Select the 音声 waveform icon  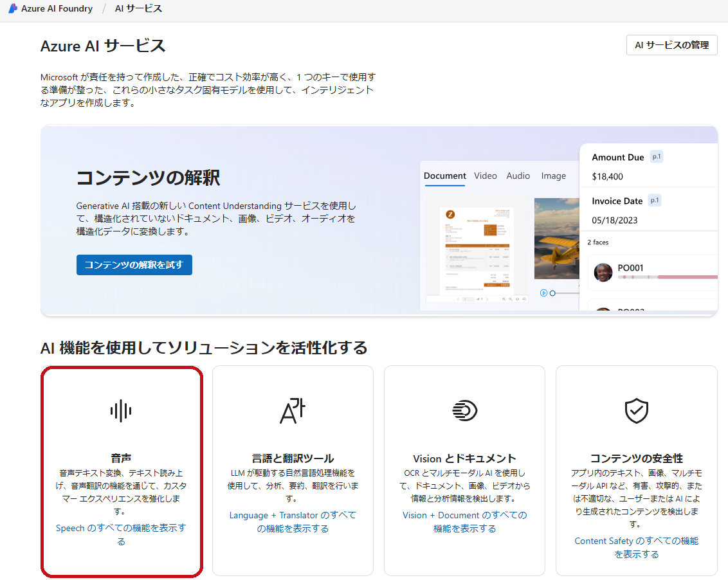point(121,411)
